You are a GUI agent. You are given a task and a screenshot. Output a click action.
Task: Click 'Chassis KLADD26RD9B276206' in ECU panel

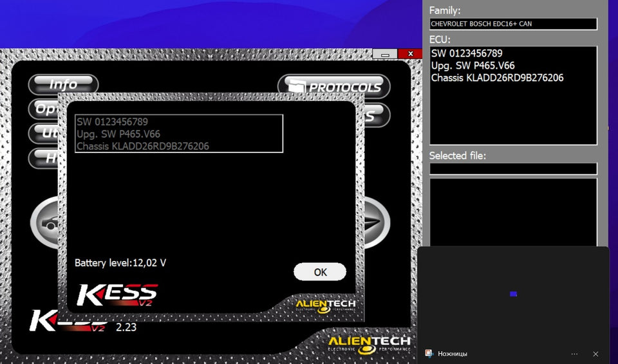498,78
